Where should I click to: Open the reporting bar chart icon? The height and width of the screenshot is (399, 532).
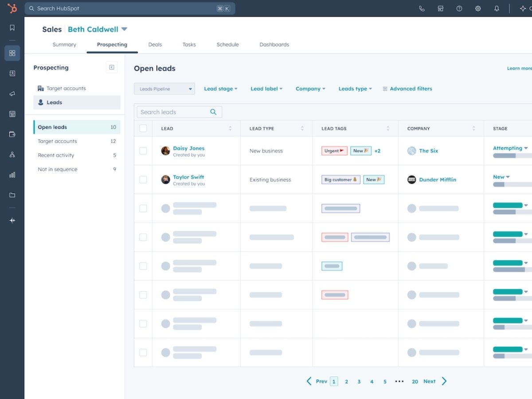(12, 175)
